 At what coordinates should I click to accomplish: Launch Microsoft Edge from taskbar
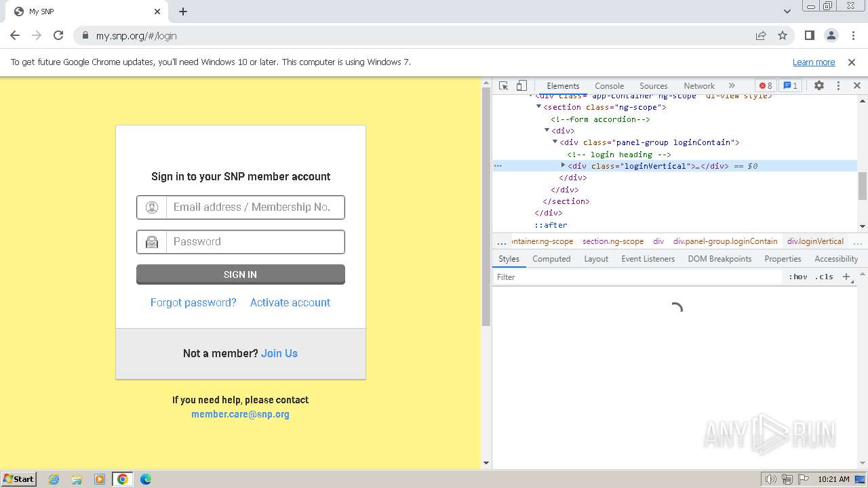click(x=146, y=479)
